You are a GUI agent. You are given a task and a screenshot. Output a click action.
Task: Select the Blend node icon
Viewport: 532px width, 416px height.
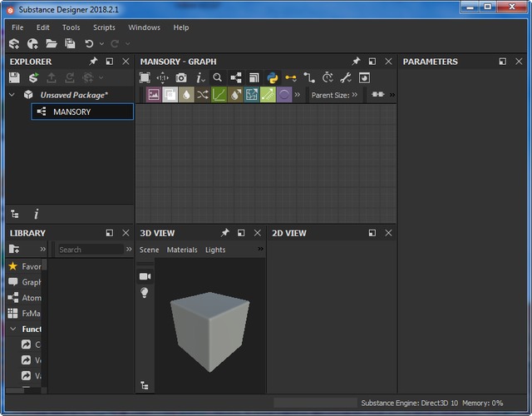tap(170, 95)
